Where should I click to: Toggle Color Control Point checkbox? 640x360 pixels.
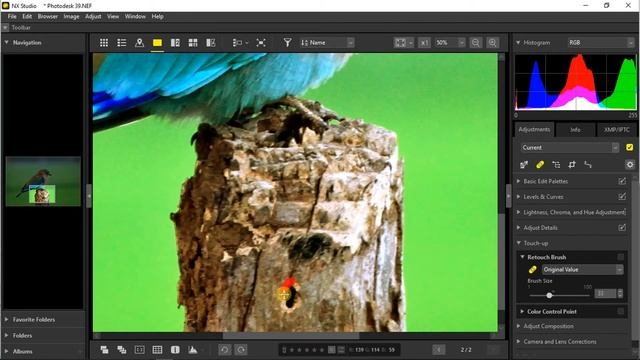click(621, 311)
